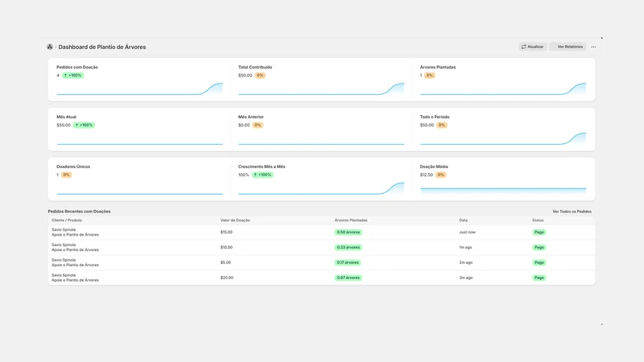The image size is (644, 362).
Task: Click the Dashboard de Plantio de Árvores title
Action: 102,47
